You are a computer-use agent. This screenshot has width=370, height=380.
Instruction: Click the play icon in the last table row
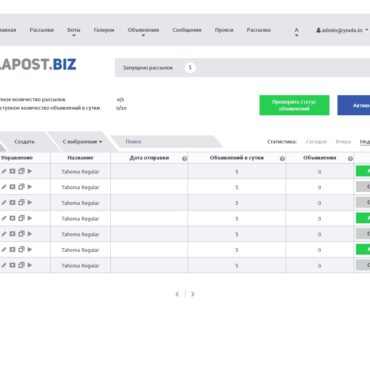click(30, 265)
